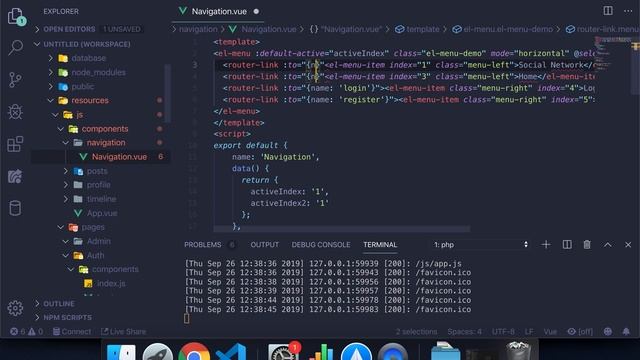
Task: Change indentation via Spaces: 4
Action: (464, 331)
